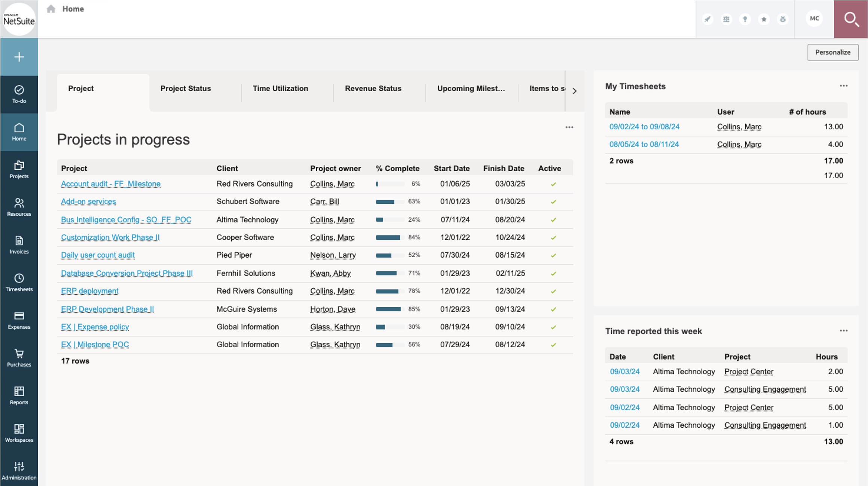Click the lightbulb icon in header
868x486 pixels.
[745, 19]
